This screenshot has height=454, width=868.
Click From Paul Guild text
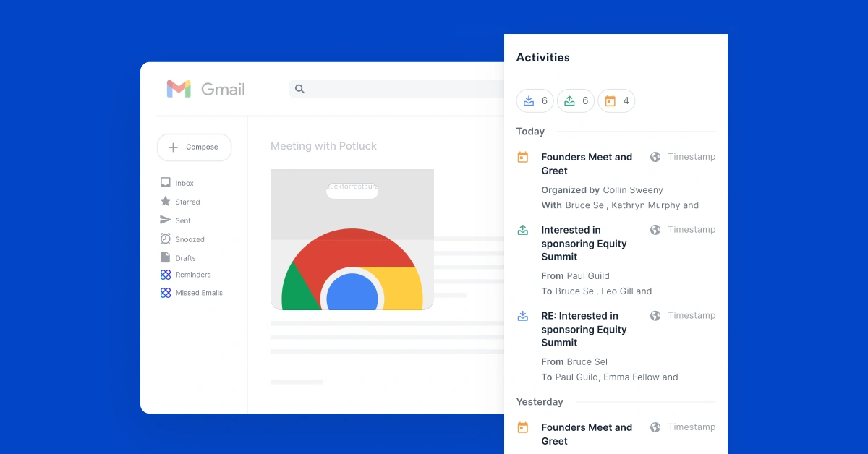click(575, 276)
